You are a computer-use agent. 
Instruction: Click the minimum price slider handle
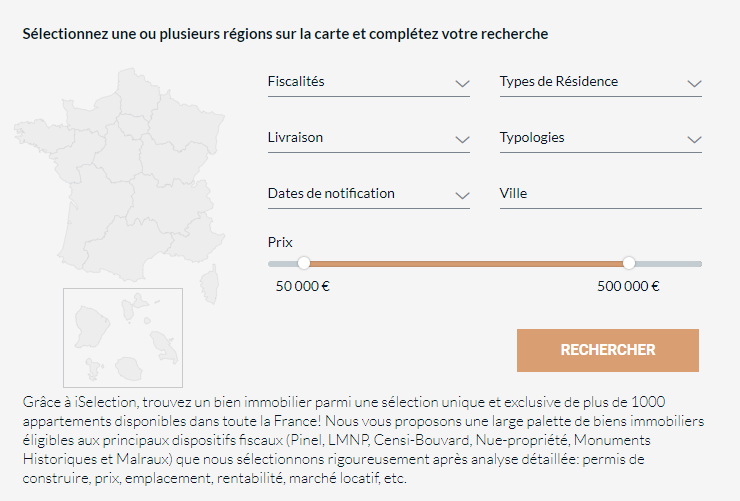[304, 263]
